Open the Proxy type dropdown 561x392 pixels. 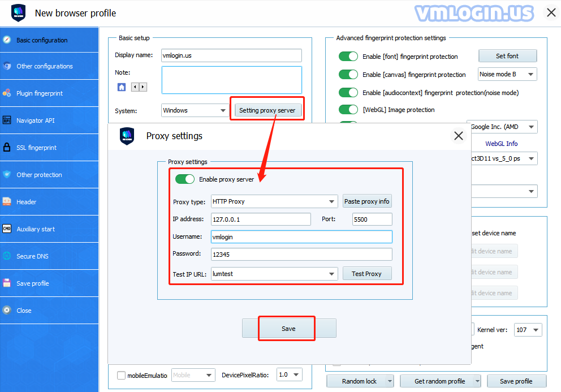pos(274,201)
